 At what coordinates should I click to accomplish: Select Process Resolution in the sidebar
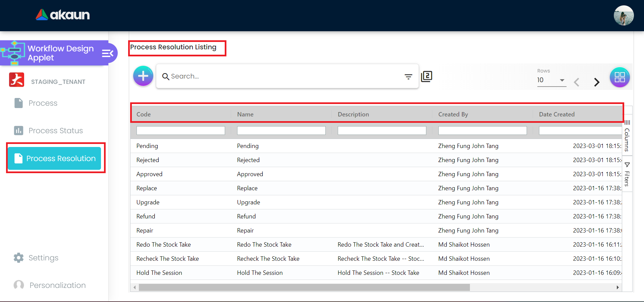54,158
